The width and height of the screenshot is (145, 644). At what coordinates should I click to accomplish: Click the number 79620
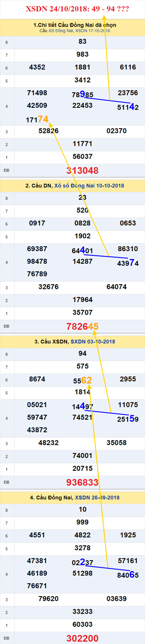(48, 599)
